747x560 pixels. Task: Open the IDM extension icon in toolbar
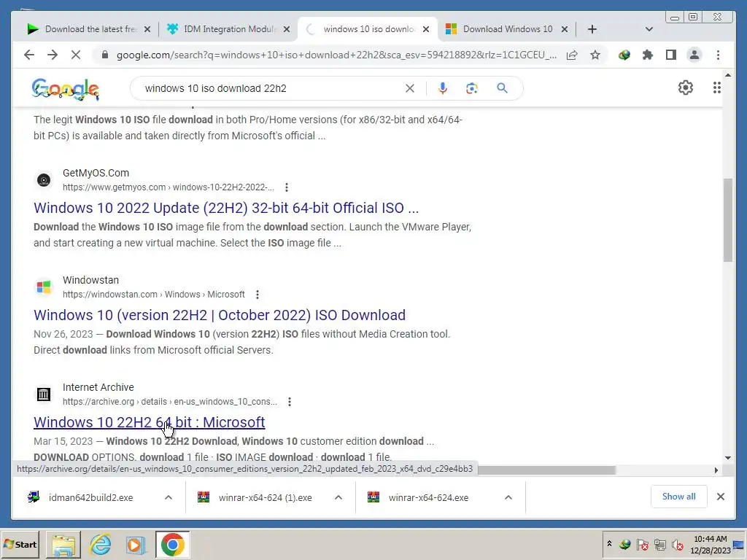point(624,55)
